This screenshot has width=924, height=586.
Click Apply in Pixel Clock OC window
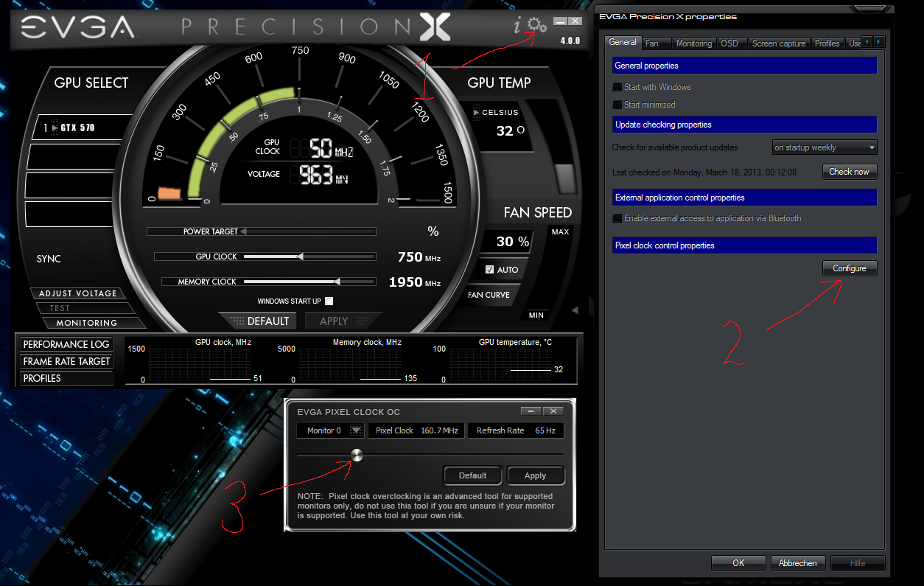535,475
